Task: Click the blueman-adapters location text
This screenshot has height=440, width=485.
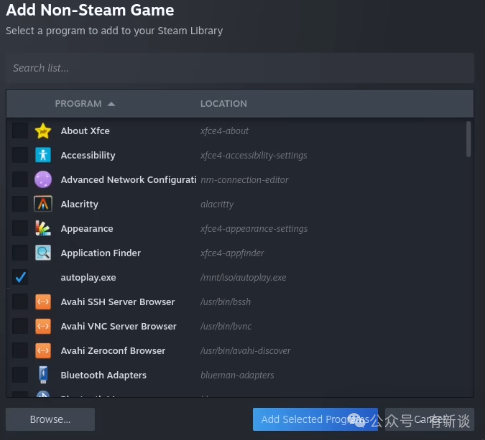Action: 237,375
